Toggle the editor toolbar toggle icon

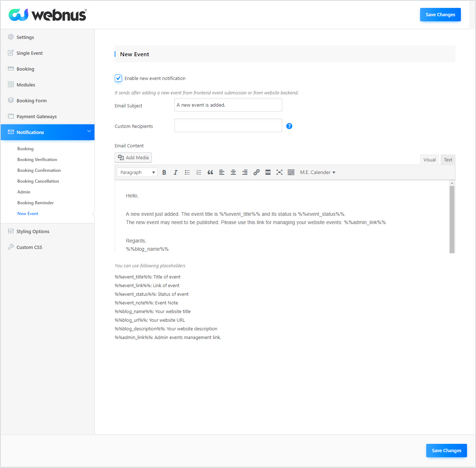coord(291,173)
